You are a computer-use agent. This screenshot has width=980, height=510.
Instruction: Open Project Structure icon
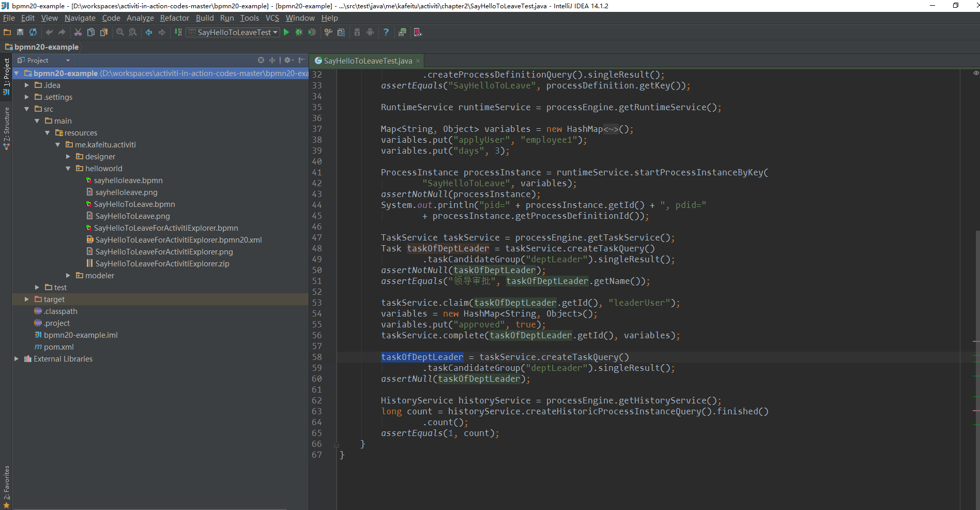click(341, 32)
